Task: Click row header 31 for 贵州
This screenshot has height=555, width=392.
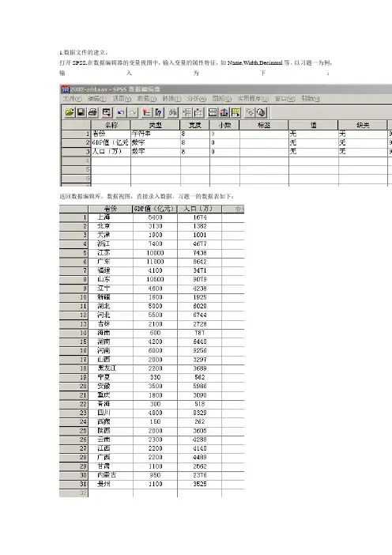Action: click(73, 484)
